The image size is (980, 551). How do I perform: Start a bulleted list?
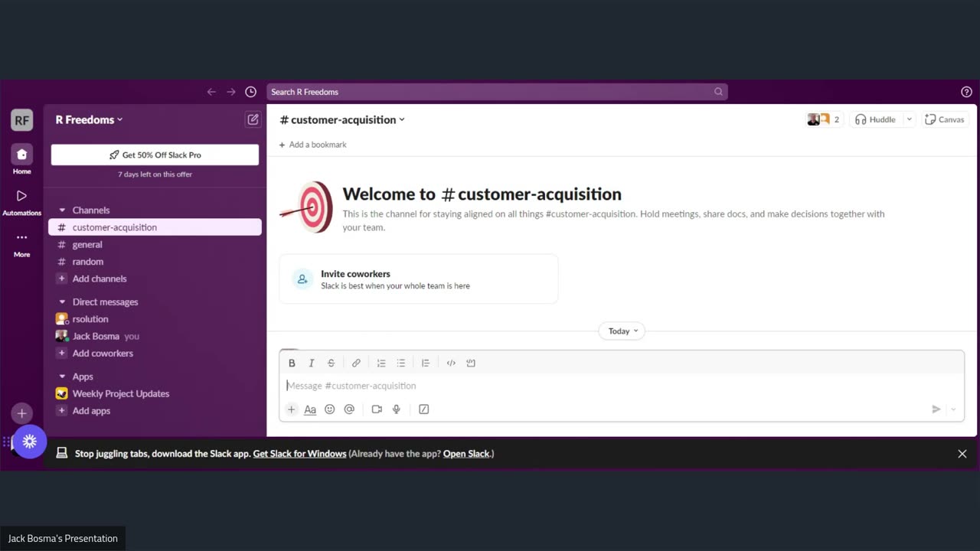400,363
